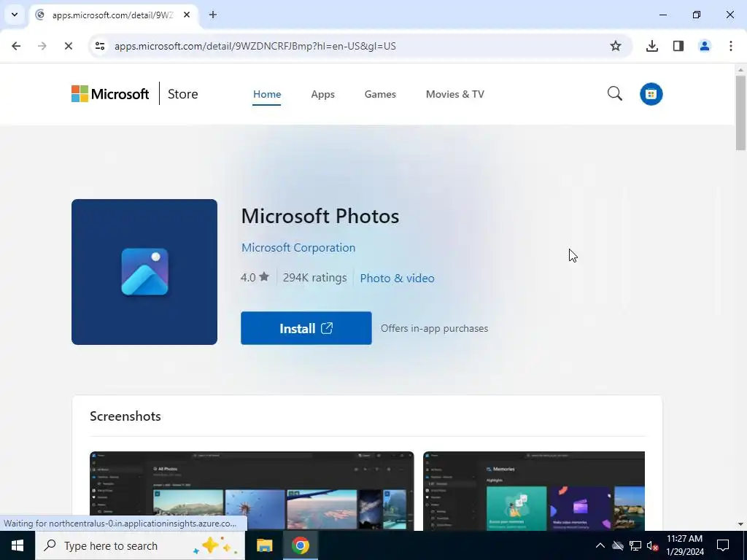The height and width of the screenshot is (560, 747).
Task: Click the Microsoft Photos app icon tile
Action: tap(144, 272)
